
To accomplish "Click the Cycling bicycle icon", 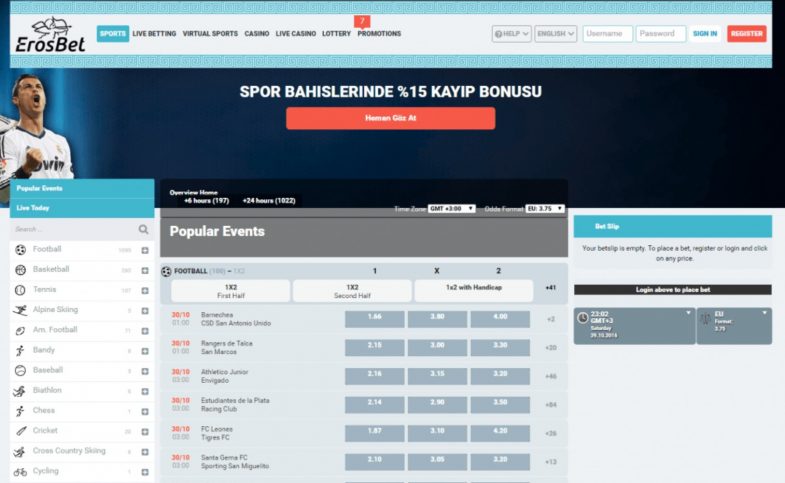I will point(20,471).
